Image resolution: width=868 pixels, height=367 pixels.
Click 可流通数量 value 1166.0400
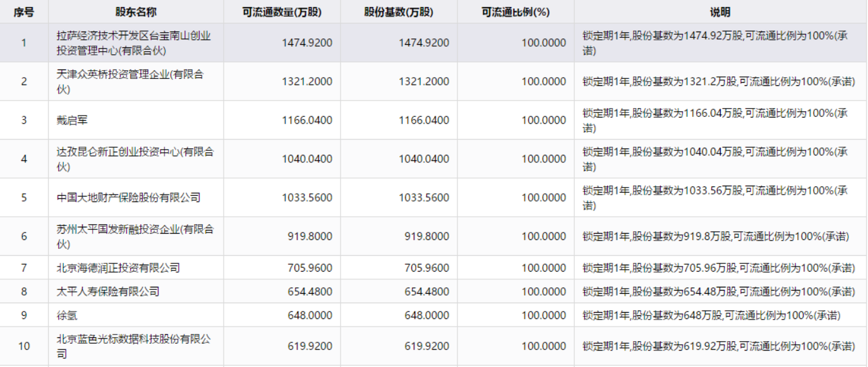pos(307,120)
